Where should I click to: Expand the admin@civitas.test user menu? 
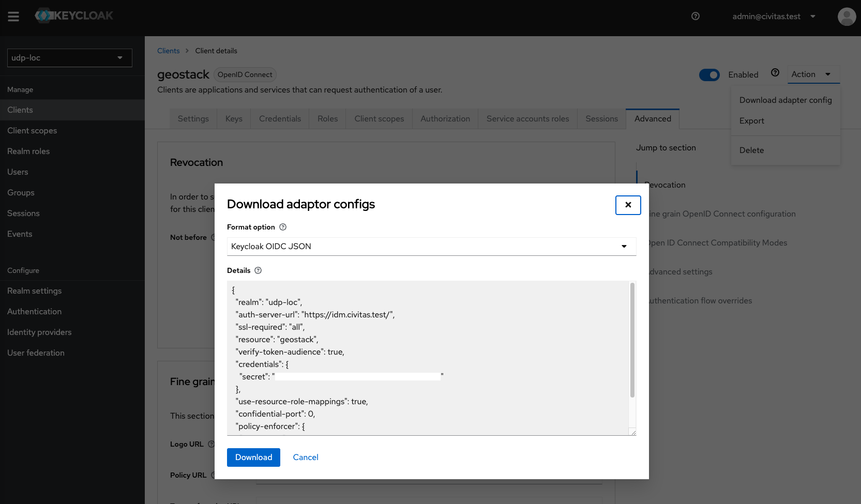point(774,17)
